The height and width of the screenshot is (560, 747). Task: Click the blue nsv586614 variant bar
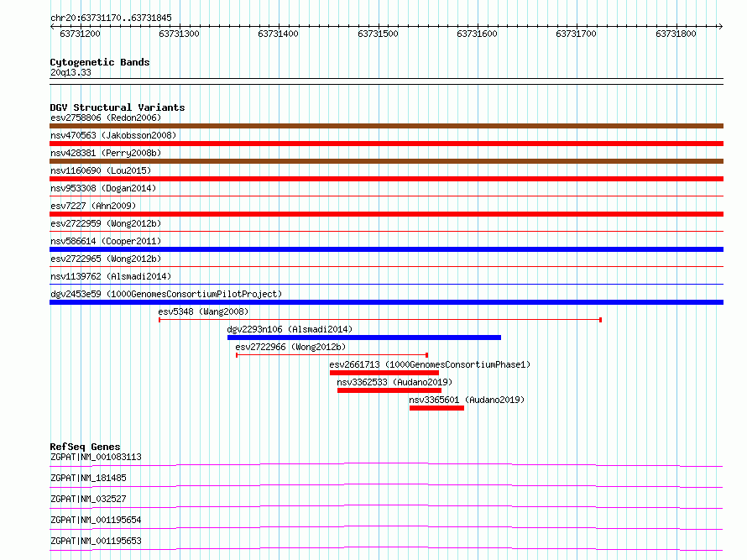[386, 249]
